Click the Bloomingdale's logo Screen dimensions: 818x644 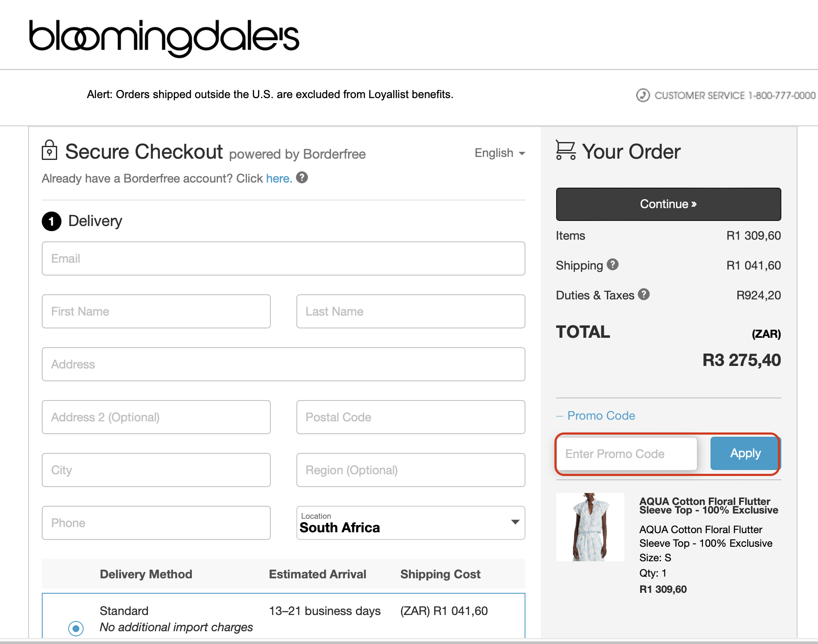click(x=164, y=38)
